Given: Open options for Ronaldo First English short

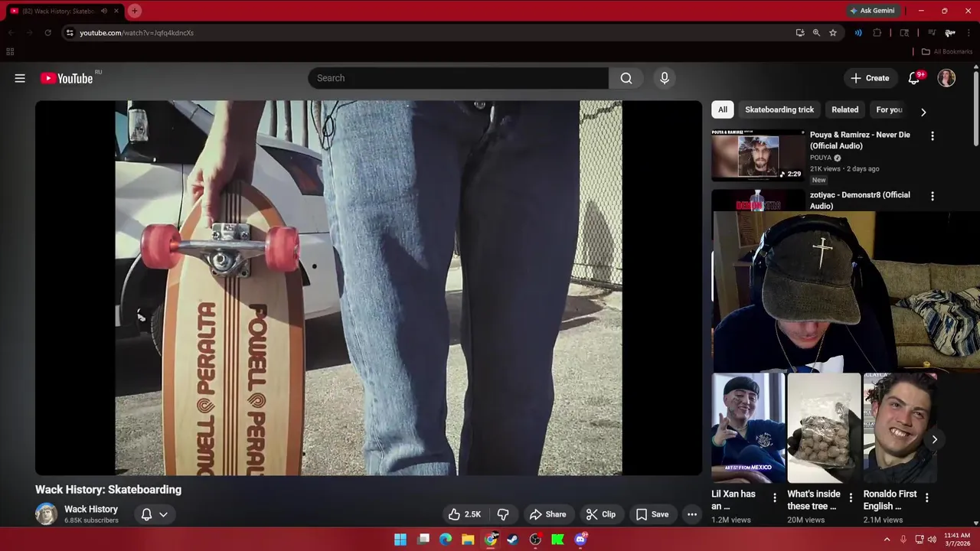Looking at the screenshot, I should point(926,497).
